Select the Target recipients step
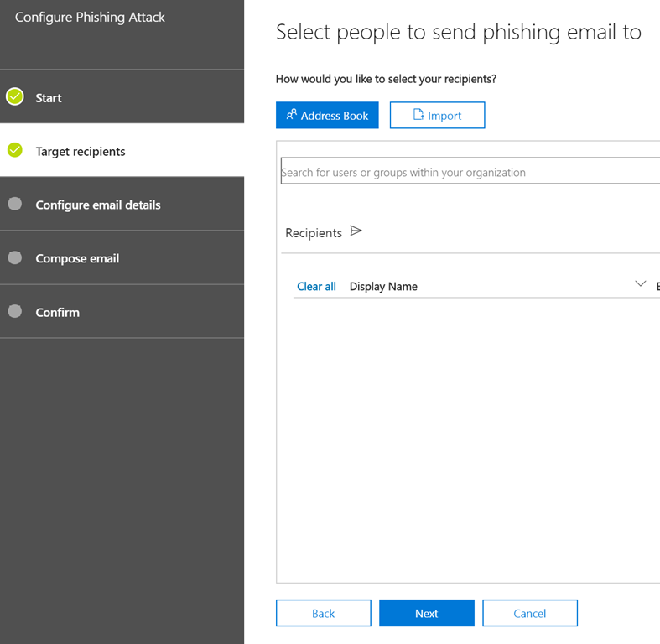 pos(81,152)
